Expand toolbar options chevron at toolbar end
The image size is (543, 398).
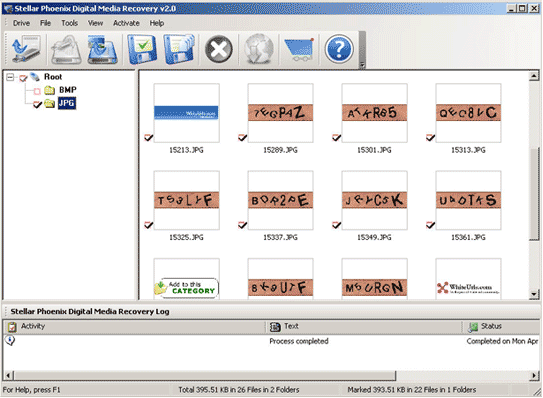[362, 65]
